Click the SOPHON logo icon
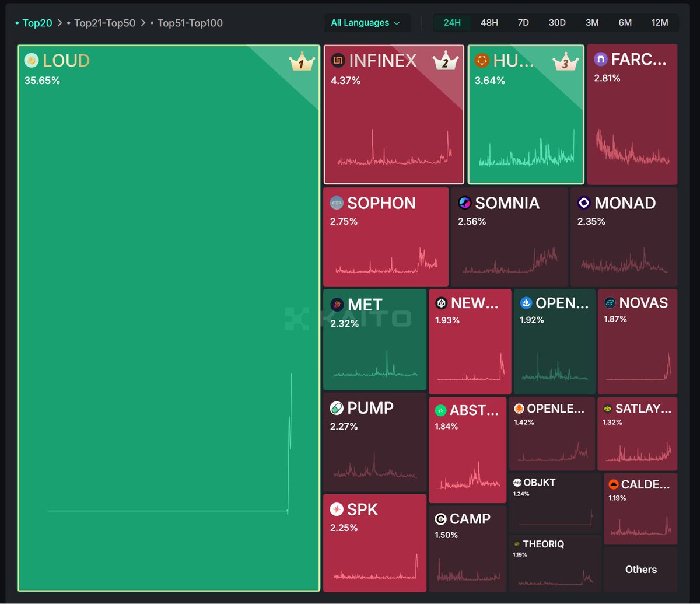Image resolution: width=700 pixels, height=604 pixels. pyautogui.click(x=337, y=203)
